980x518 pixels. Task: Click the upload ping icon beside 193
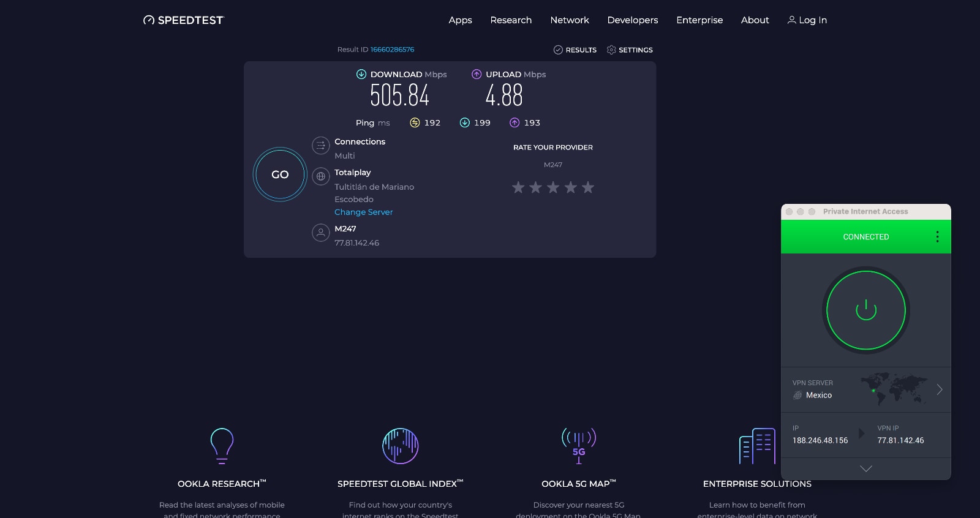pyautogui.click(x=514, y=122)
